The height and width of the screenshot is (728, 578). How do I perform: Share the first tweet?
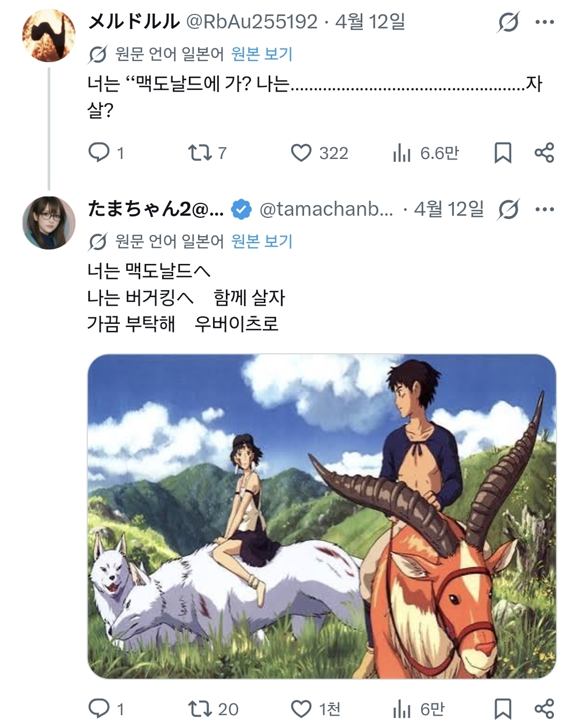[544, 153]
